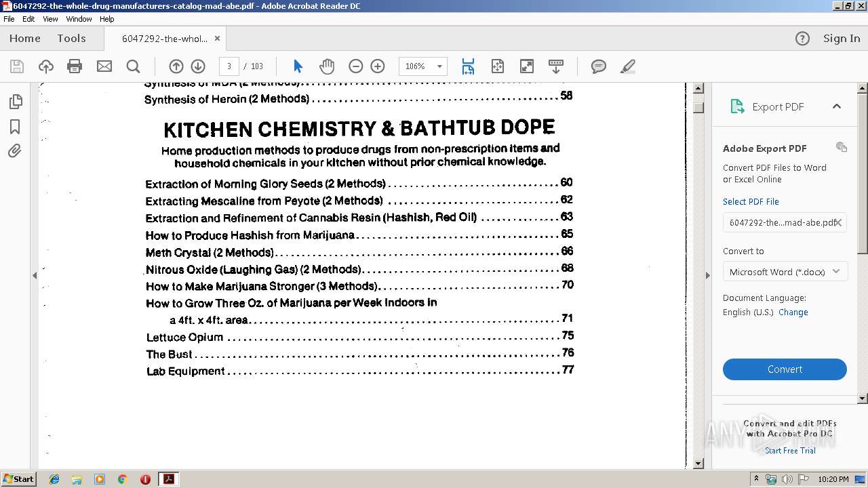Open bookmarks panel icon
This screenshot has width=868, height=488.
pos(15,127)
